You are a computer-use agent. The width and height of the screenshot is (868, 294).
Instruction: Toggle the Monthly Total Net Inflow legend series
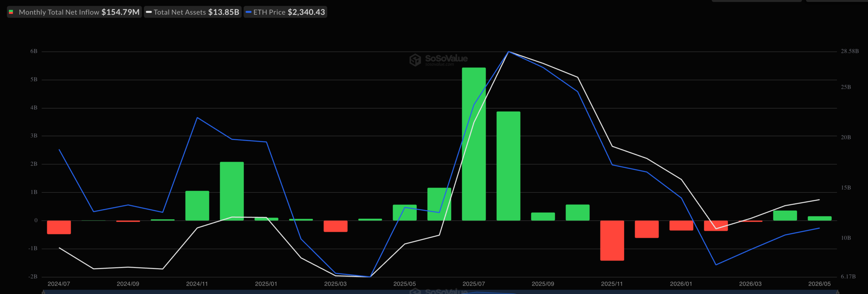(x=74, y=12)
